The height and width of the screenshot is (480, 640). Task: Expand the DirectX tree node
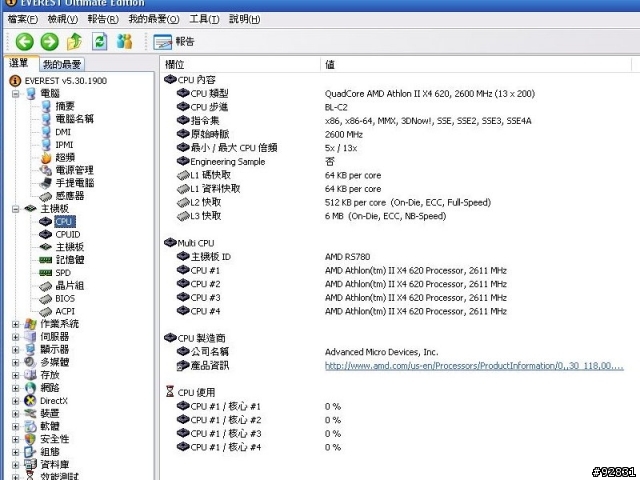pos(16,401)
